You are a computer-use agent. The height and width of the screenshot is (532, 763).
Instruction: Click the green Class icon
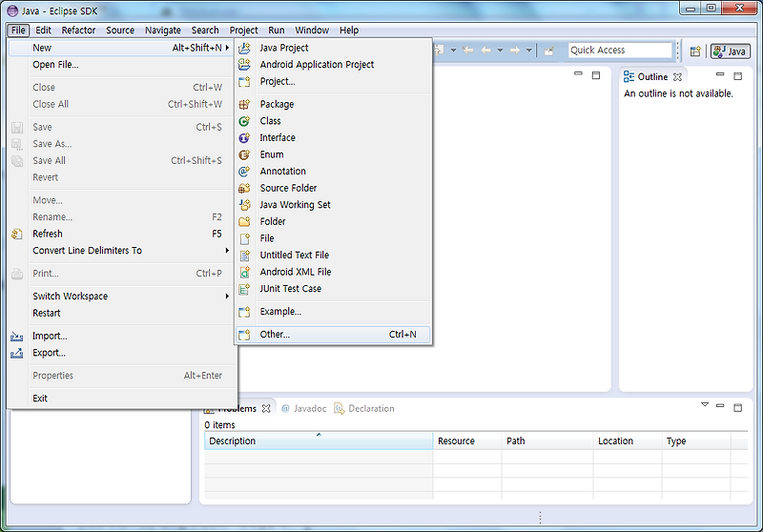pos(244,121)
